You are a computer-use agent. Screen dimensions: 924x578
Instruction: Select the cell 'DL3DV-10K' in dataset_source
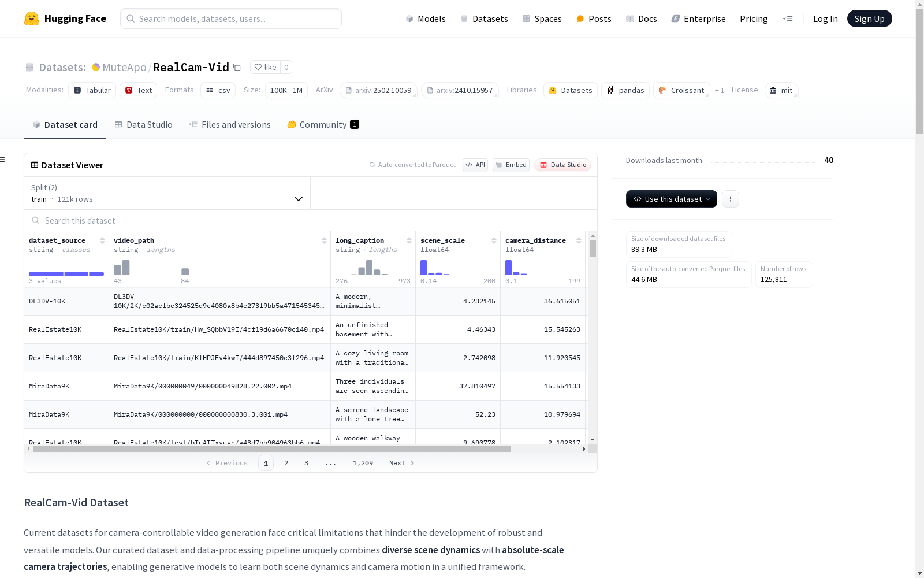[x=66, y=301]
